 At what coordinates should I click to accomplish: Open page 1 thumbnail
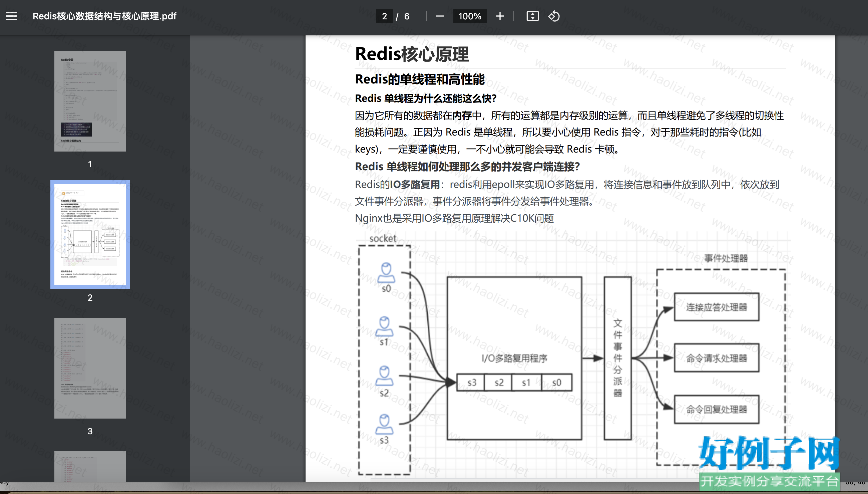point(90,101)
